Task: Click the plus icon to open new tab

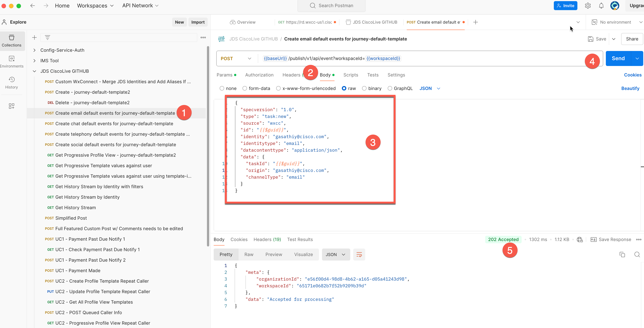Action: coord(475,22)
